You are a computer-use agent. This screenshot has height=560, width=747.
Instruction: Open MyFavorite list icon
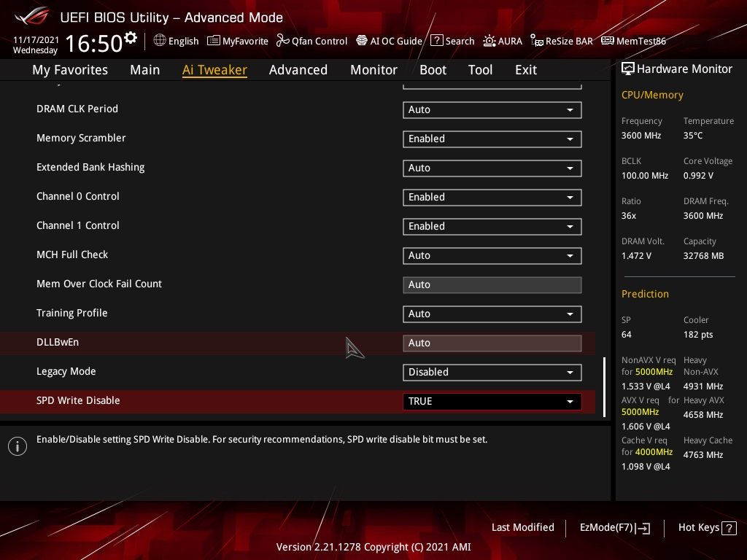point(214,41)
